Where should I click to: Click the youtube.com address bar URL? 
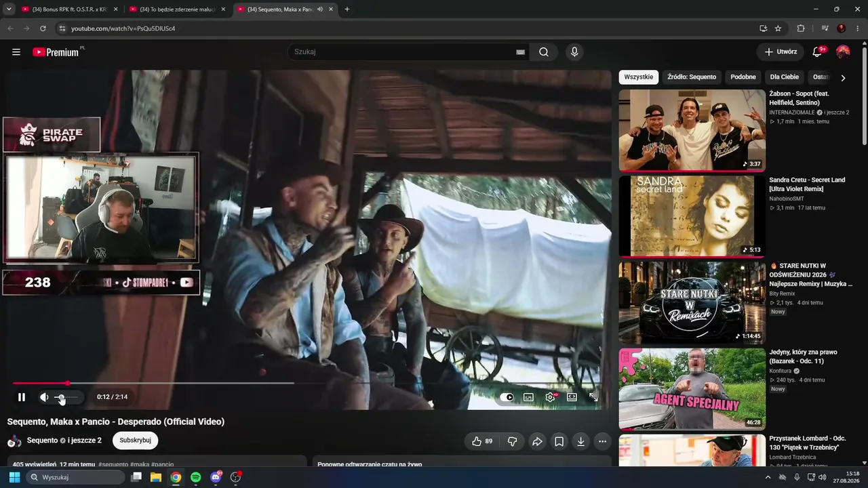pyautogui.click(x=123, y=28)
